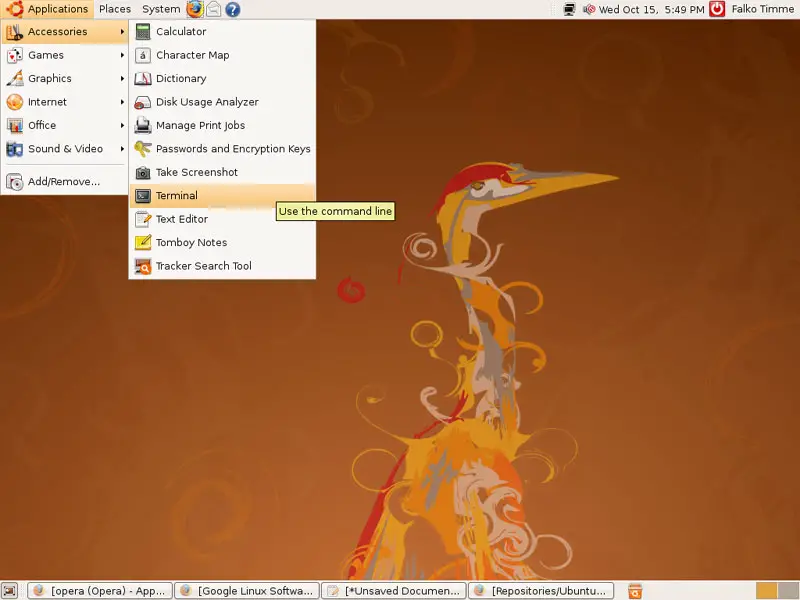Click the Passwords and Encryption Keys icon
The height and width of the screenshot is (600, 800).
coord(143,149)
